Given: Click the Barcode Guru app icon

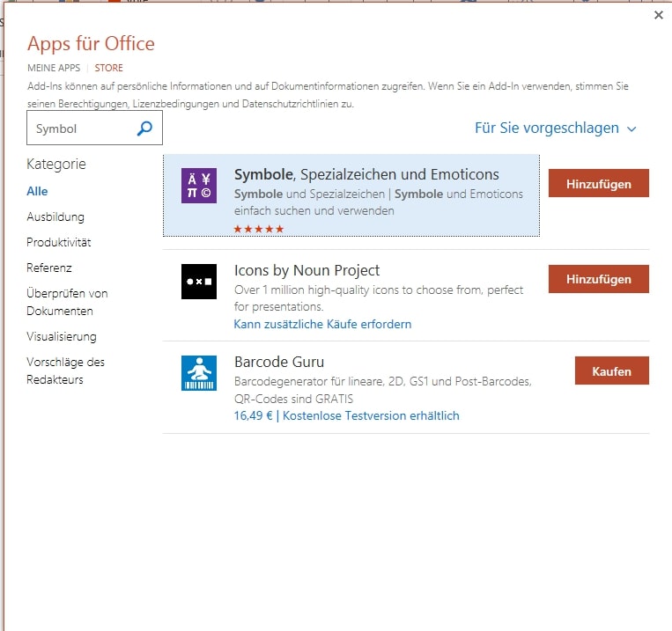Looking at the screenshot, I should tap(198, 372).
